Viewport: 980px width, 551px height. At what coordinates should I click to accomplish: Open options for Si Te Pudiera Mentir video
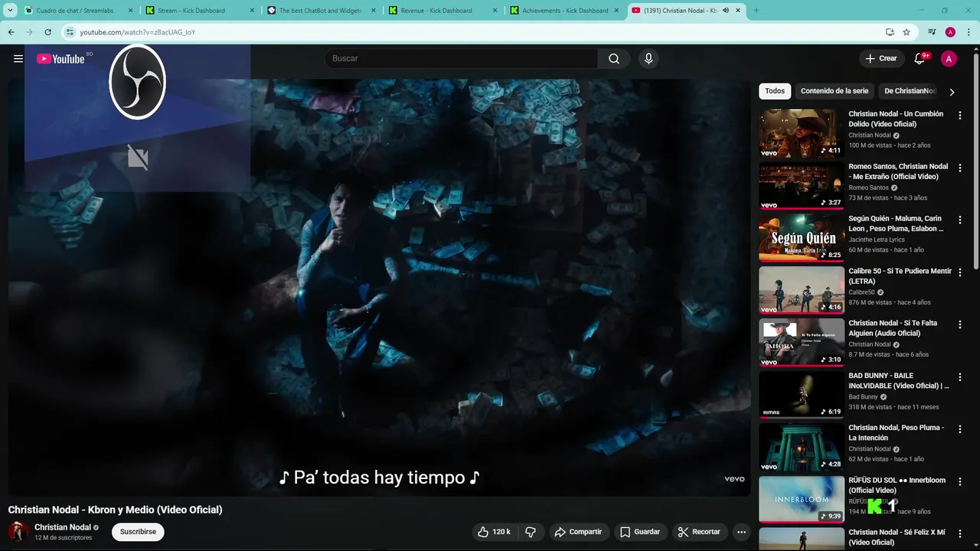[x=960, y=272]
